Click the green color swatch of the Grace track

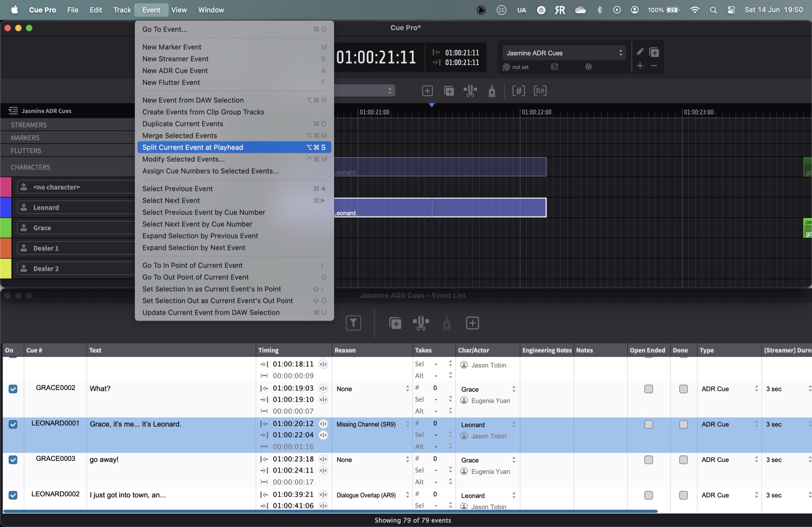coord(6,228)
